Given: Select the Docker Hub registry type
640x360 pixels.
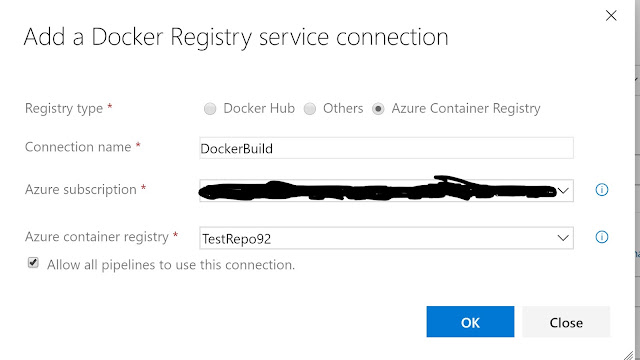Looking at the screenshot, I should click(x=210, y=109).
